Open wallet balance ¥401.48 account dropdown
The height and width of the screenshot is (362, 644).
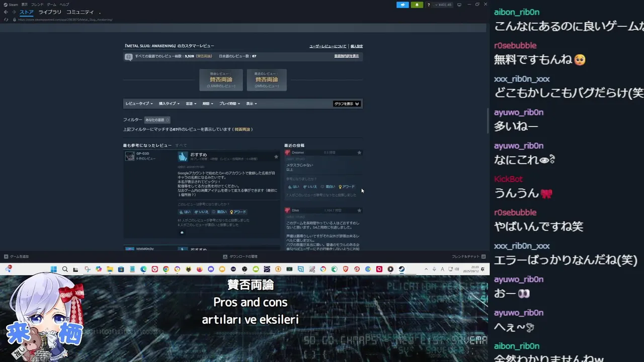pos(443,5)
